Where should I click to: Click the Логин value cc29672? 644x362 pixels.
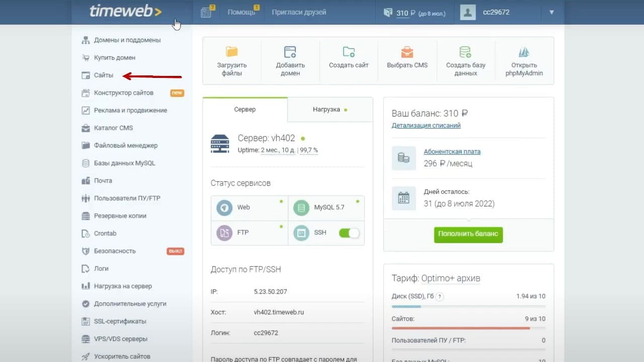(266, 333)
